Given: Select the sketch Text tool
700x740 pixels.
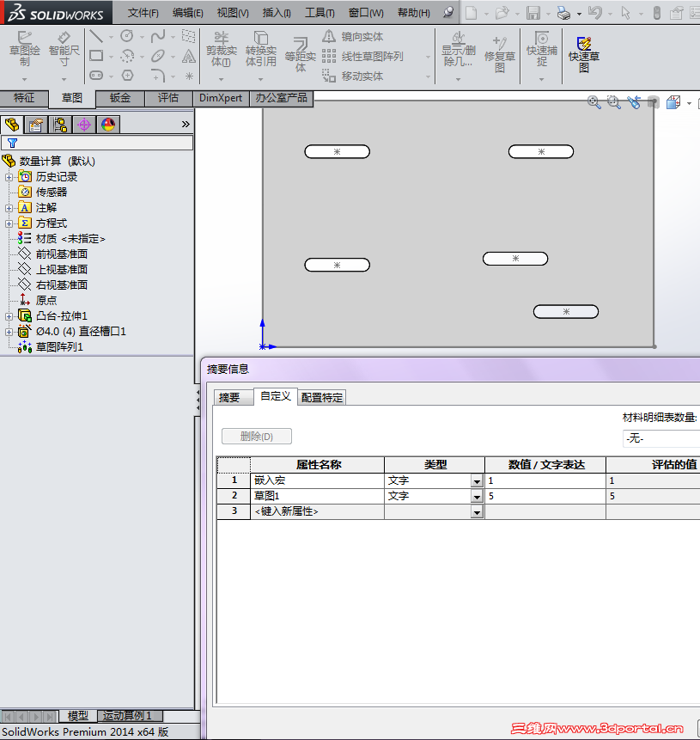Looking at the screenshot, I should pos(189,56).
